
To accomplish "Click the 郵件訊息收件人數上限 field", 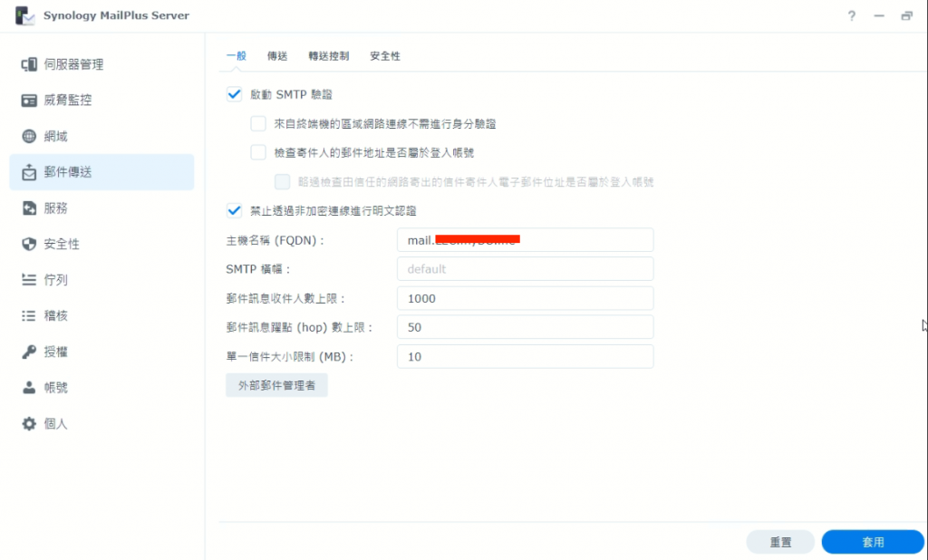I will 525,298.
